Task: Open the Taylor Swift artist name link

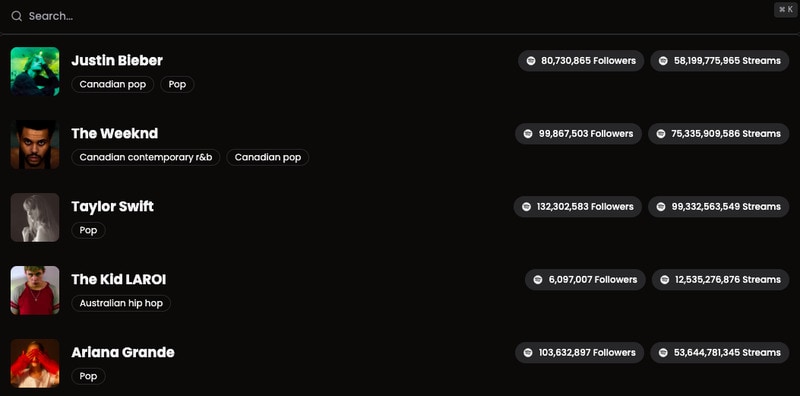Action: pyautogui.click(x=112, y=207)
